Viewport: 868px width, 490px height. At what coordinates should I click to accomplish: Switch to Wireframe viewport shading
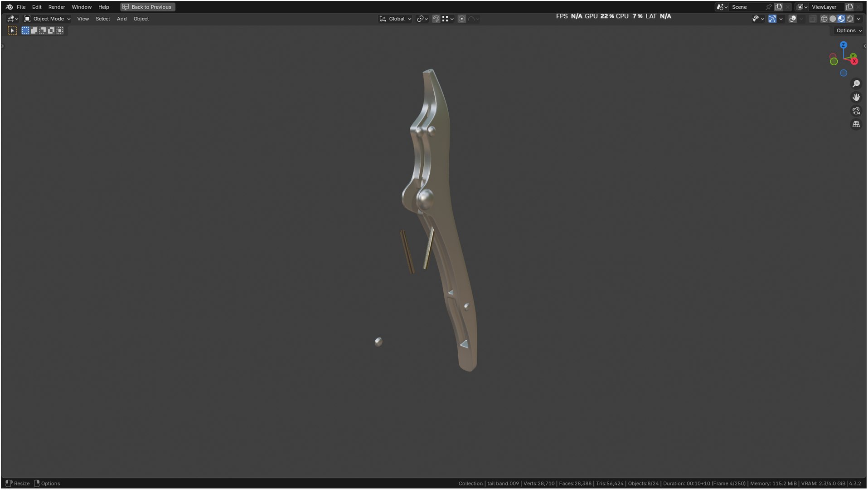pos(824,19)
